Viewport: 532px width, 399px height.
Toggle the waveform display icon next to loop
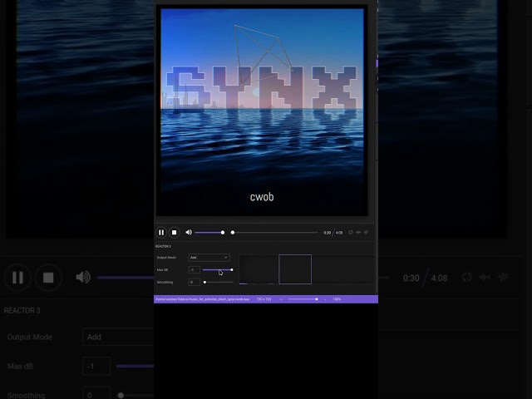pyautogui.click(x=358, y=233)
